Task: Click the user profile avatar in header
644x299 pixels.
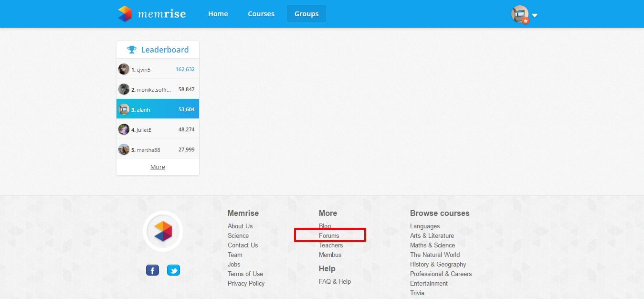Action: tap(520, 14)
